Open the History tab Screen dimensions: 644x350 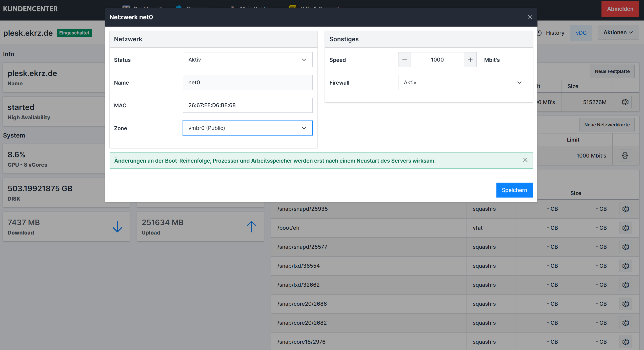[x=555, y=33]
